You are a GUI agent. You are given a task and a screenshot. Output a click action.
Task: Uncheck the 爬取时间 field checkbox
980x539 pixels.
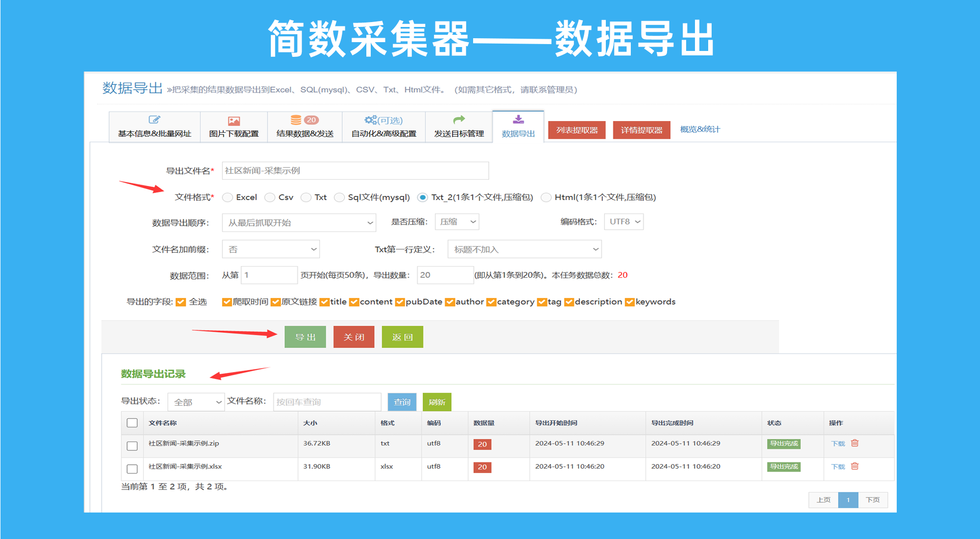click(x=227, y=302)
